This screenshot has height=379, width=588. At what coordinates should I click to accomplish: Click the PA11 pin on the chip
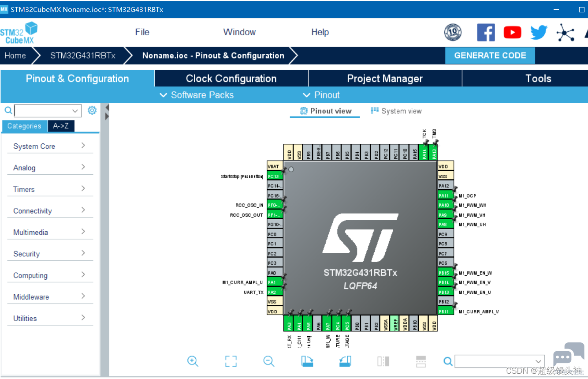443,196
